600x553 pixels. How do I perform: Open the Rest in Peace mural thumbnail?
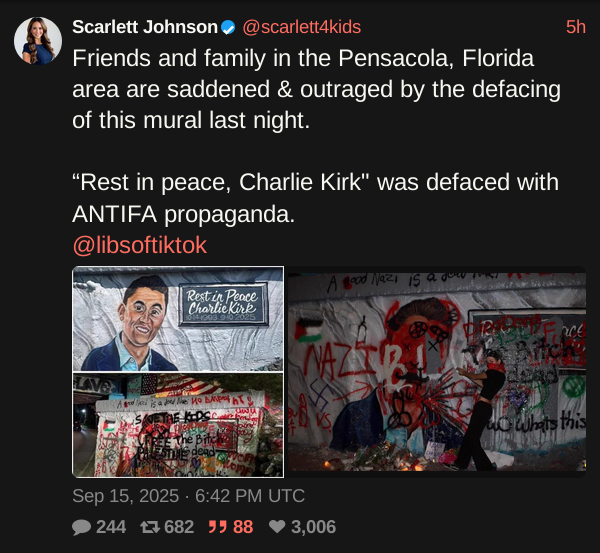178,319
